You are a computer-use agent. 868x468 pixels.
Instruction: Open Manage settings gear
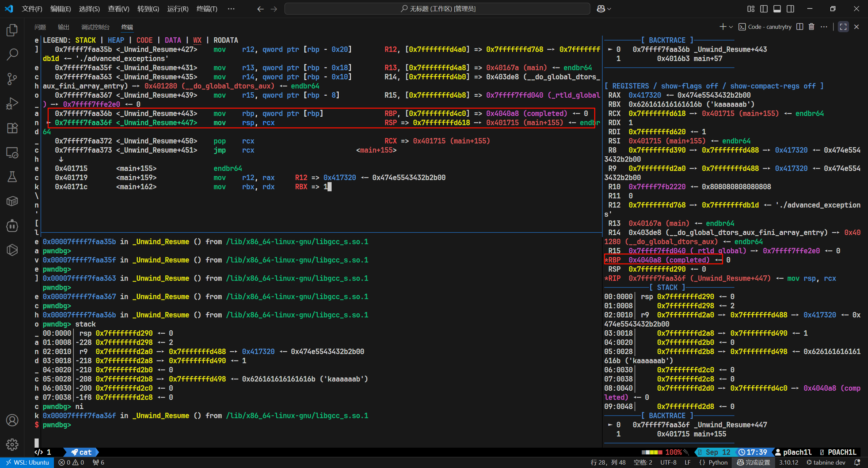point(12,444)
